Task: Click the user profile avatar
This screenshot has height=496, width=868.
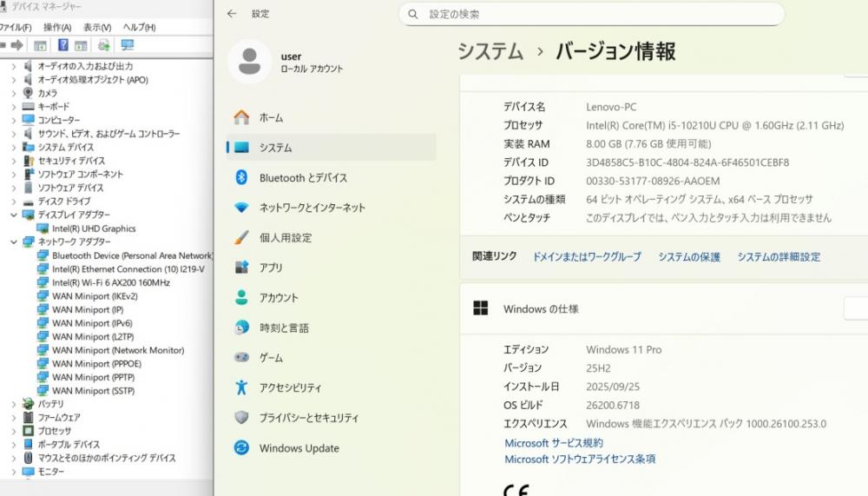Action: (249, 62)
